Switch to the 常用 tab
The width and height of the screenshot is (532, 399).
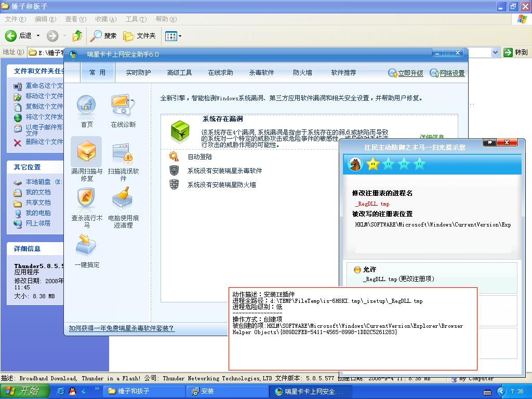coord(97,72)
